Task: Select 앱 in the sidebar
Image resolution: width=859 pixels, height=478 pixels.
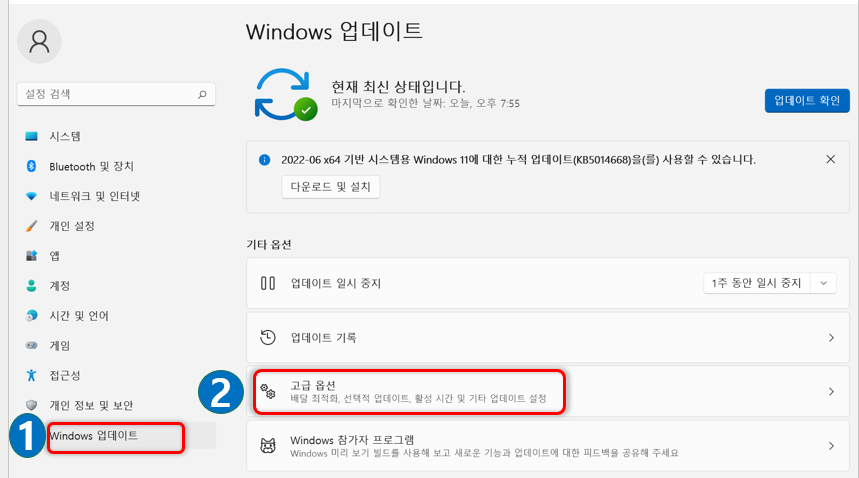Action: 116,256
